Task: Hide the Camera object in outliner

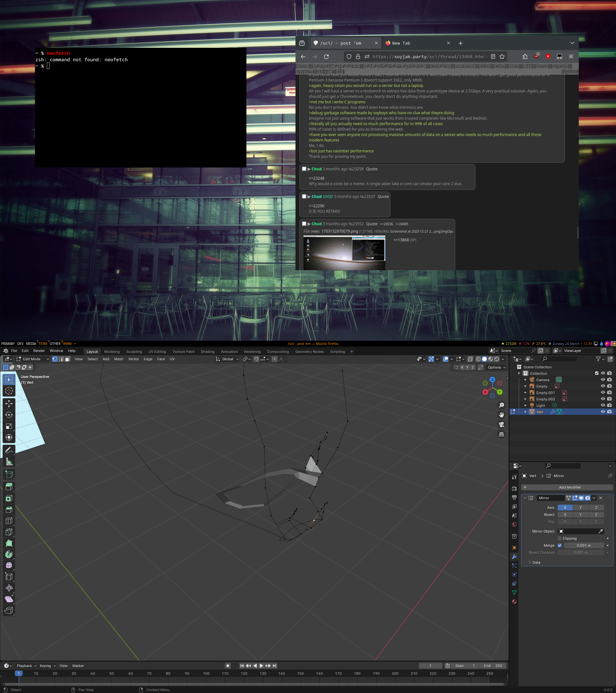Action: pos(603,380)
